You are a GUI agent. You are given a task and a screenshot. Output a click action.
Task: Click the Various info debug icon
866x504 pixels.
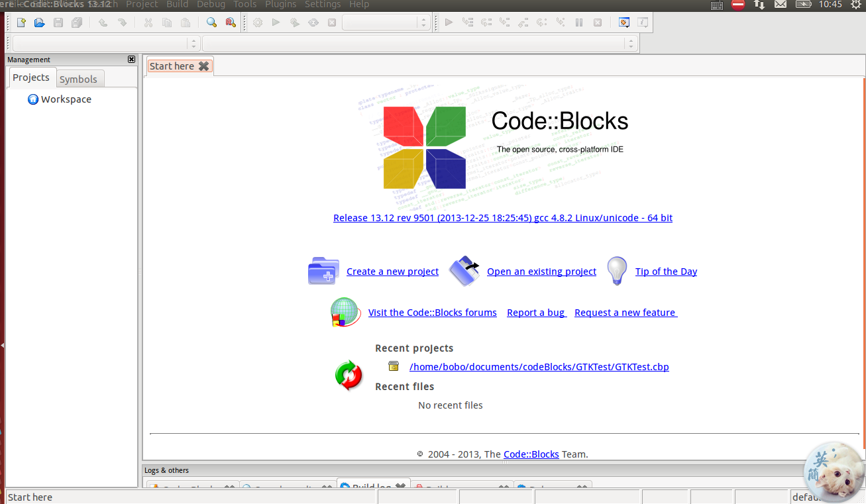[x=643, y=23]
